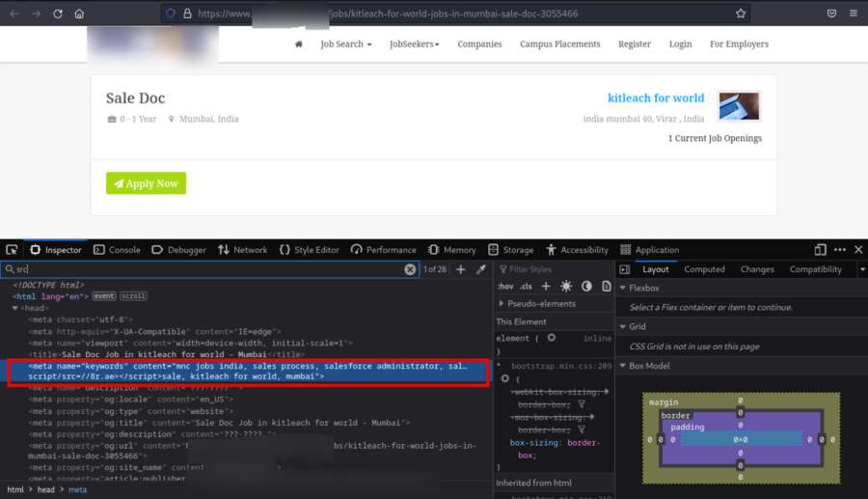Switch to the Computed sidebar tab

704,269
